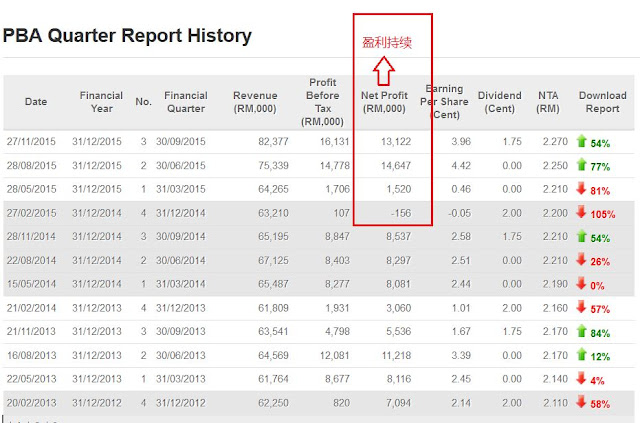Open the 12% download report link
The height and width of the screenshot is (423, 640).
(600, 357)
